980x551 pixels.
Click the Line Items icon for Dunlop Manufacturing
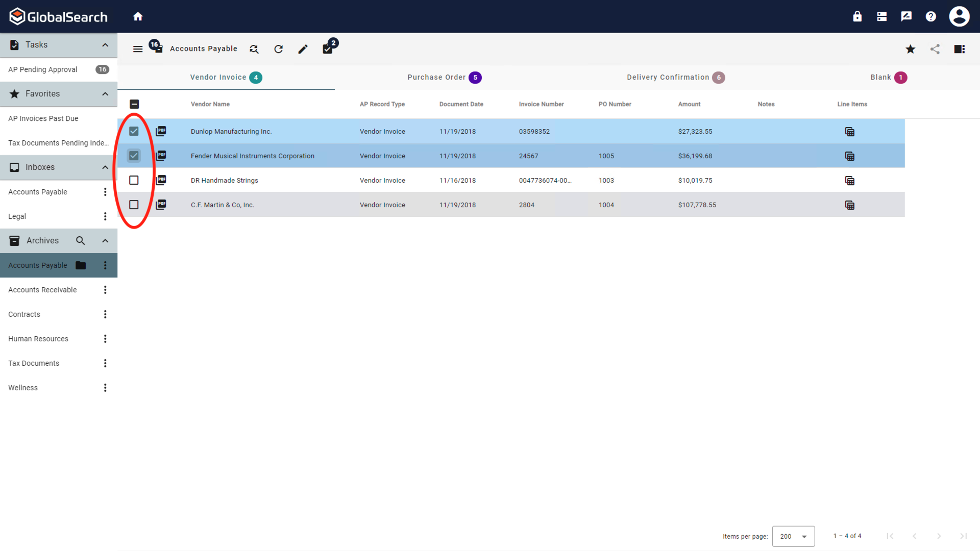tap(850, 131)
